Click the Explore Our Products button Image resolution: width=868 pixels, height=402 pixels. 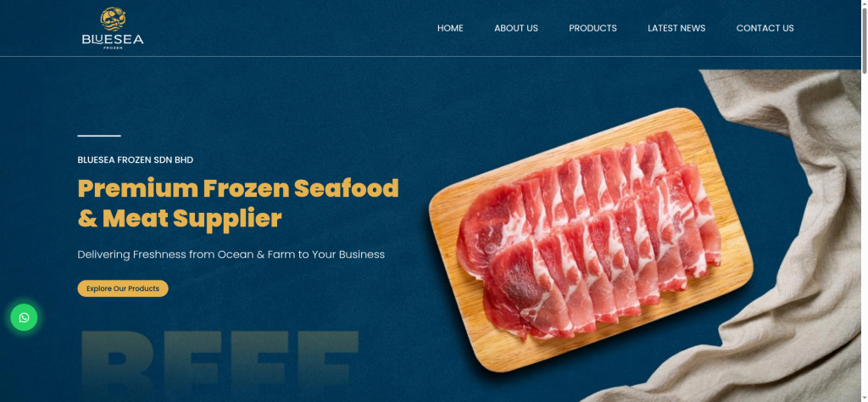click(123, 288)
